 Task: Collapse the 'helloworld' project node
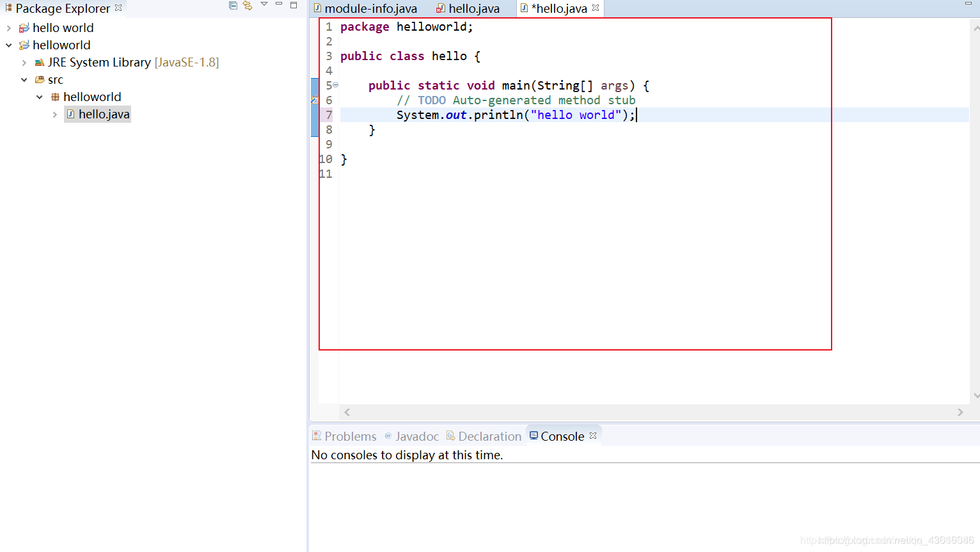click(8, 45)
